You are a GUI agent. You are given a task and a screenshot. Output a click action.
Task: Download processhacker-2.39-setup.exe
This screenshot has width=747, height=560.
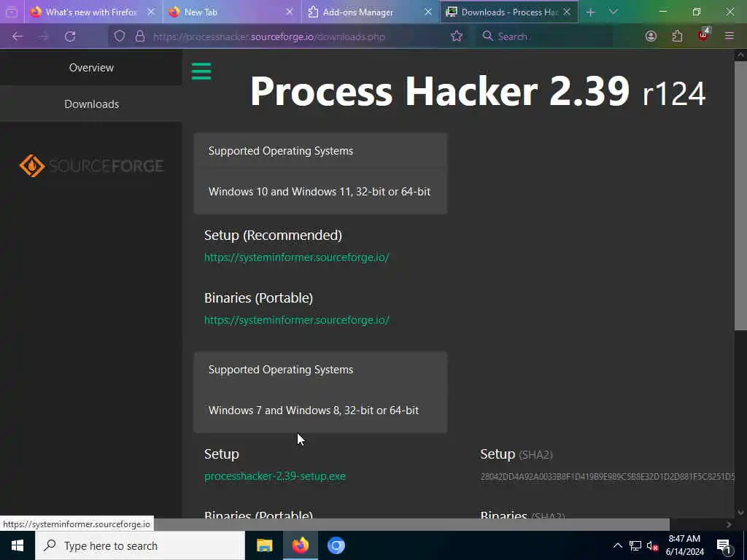pos(274,476)
